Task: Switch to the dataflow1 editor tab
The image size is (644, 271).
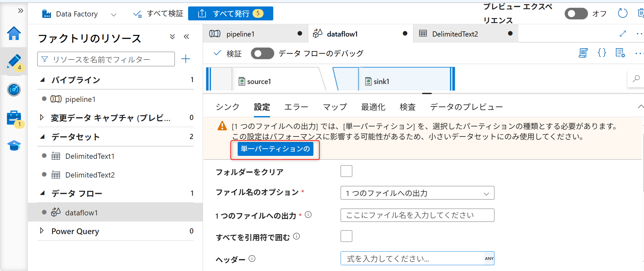Action: click(360, 34)
